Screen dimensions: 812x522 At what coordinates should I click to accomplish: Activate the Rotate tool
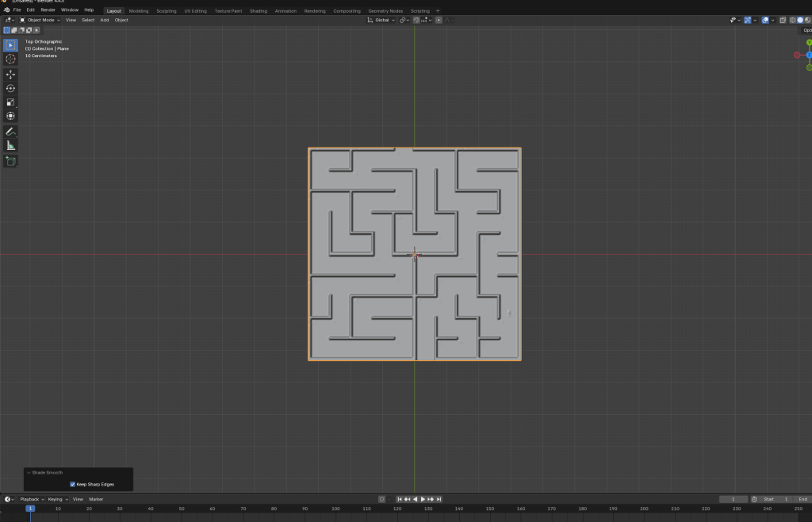pos(10,88)
